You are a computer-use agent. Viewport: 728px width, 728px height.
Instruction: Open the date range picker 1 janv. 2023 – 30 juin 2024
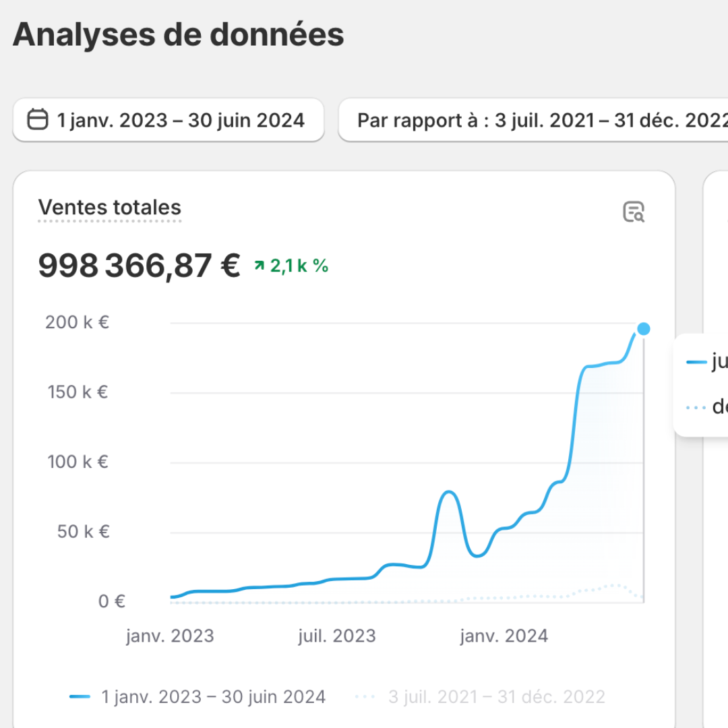[168, 120]
